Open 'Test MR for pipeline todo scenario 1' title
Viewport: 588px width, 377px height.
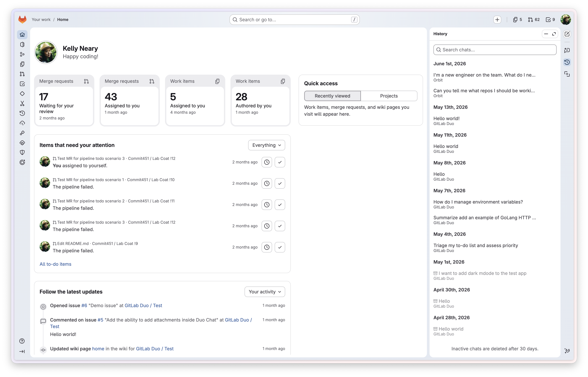point(91,180)
